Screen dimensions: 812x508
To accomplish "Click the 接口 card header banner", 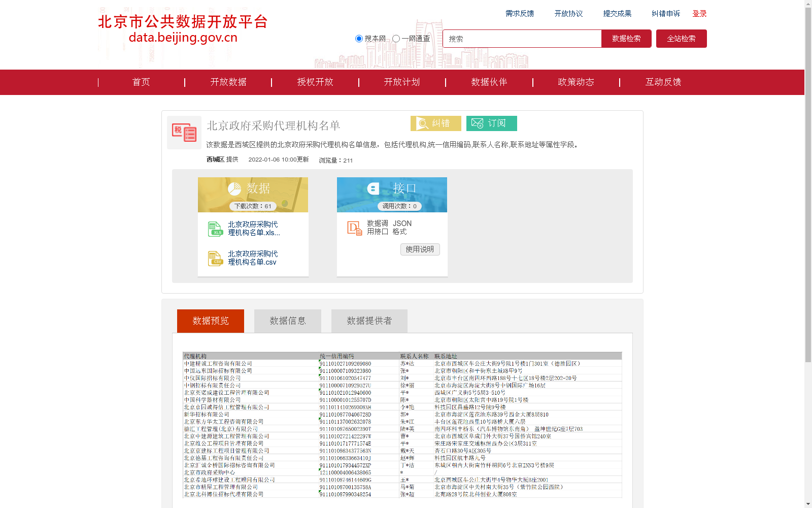I will (x=392, y=195).
